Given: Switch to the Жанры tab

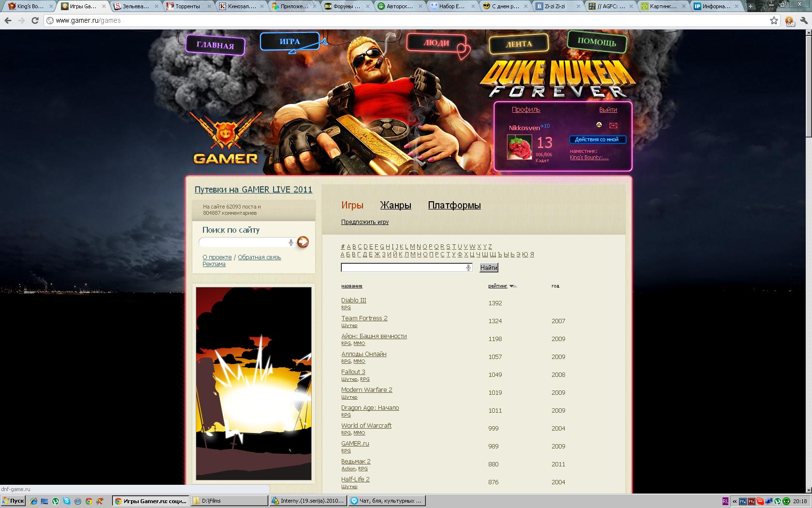Looking at the screenshot, I should point(395,205).
